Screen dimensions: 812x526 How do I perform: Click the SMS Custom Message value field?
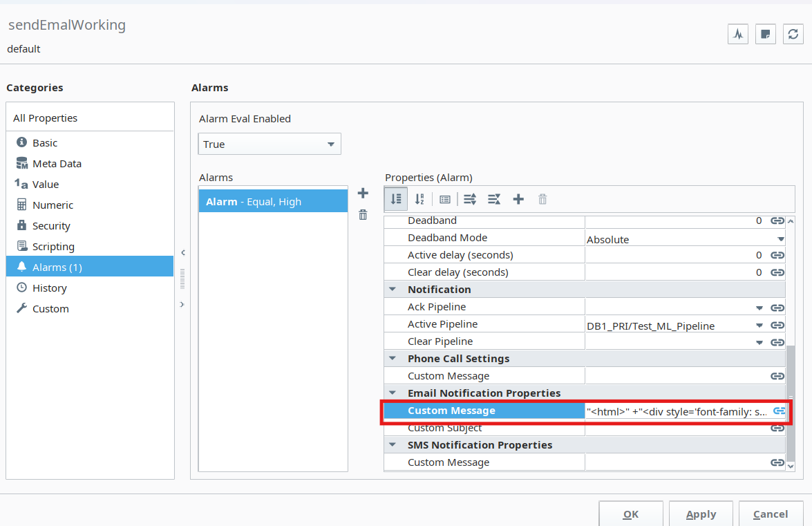click(x=677, y=462)
